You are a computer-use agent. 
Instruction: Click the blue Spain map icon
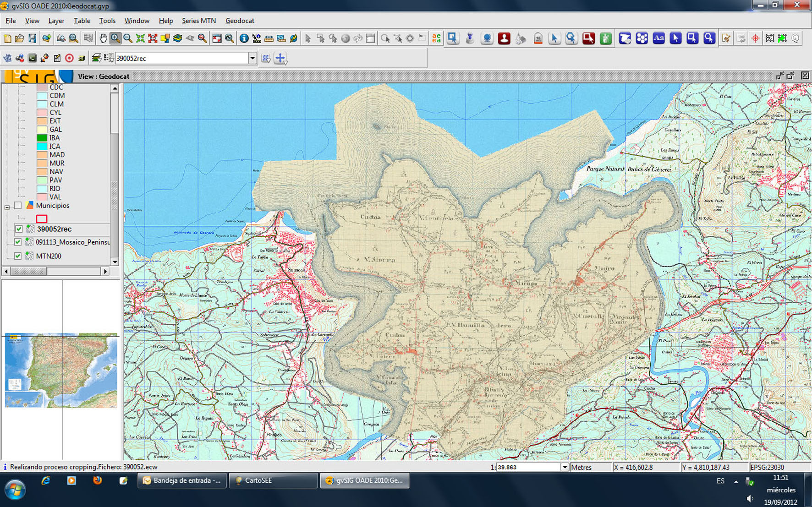(x=625, y=38)
